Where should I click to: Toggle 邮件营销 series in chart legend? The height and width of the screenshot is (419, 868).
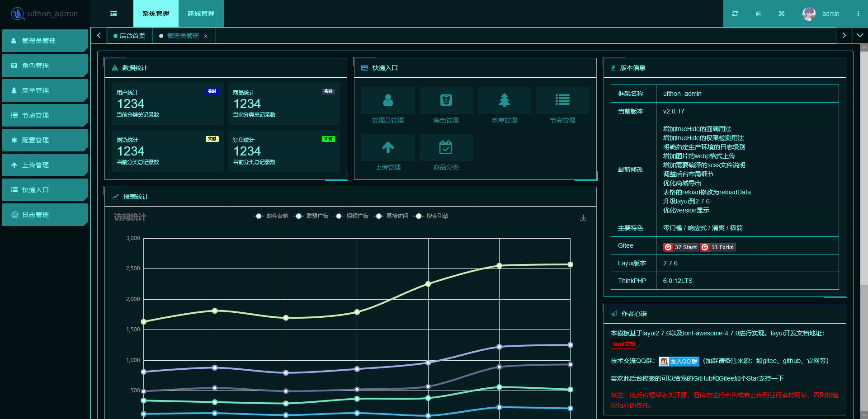click(x=271, y=216)
